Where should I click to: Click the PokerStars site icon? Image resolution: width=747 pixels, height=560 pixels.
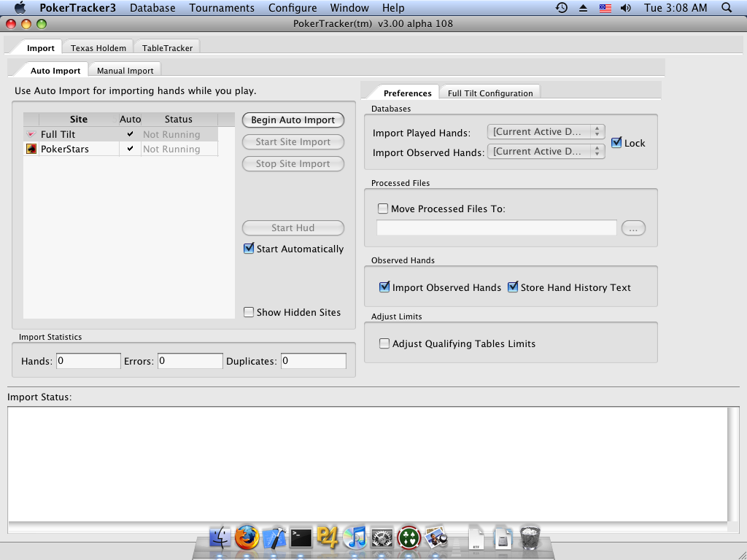(31, 149)
